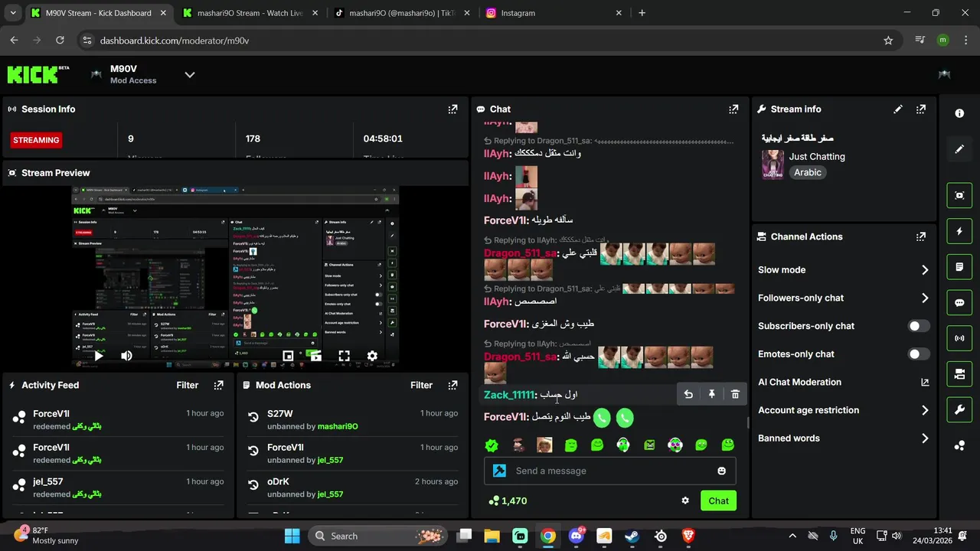Image resolution: width=980 pixels, height=551 pixels.
Task: Select the verified badge emote
Action: 492,445
